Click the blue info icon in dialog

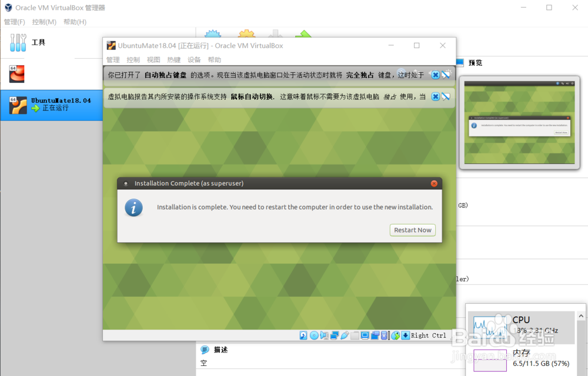pos(133,208)
